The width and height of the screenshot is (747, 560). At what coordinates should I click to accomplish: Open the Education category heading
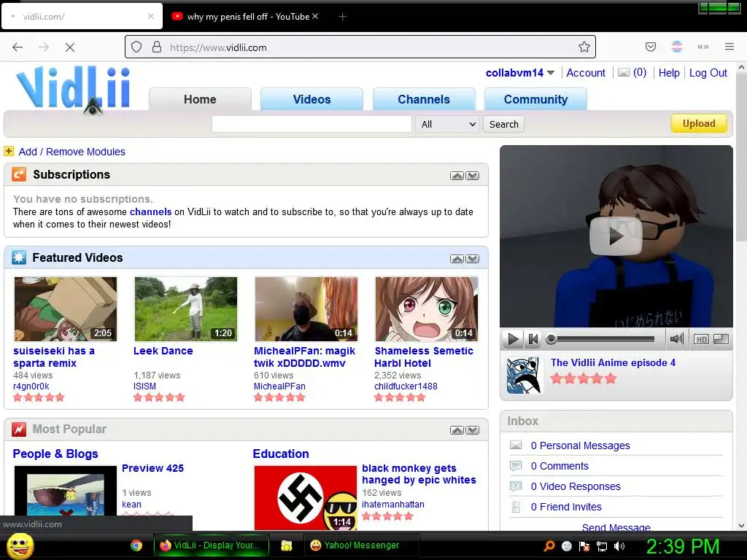point(281,454)
